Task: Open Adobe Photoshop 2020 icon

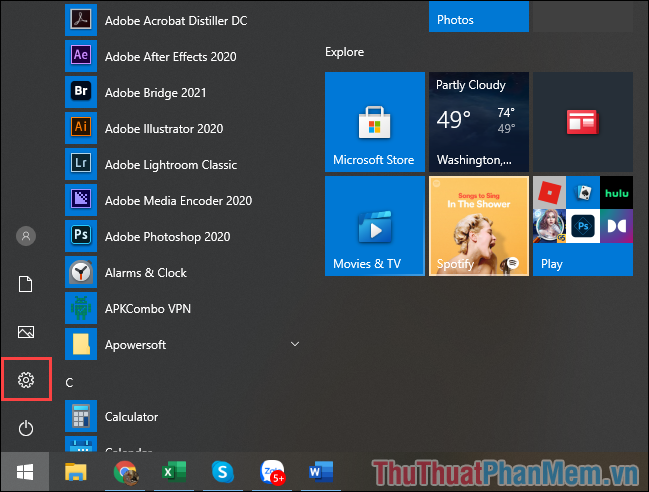Action: [81, 236]
